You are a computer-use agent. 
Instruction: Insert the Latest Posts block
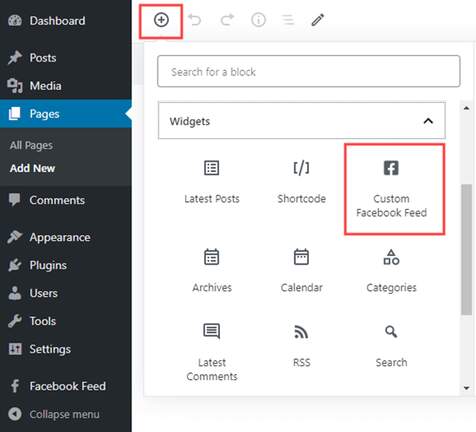point(212,182)
